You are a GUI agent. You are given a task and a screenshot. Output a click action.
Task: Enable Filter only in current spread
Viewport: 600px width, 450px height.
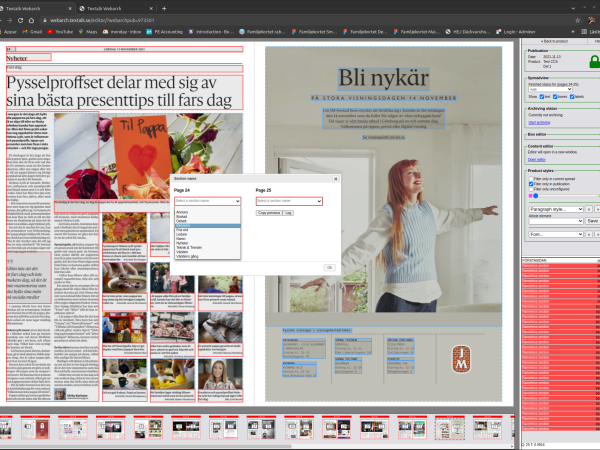531,179
